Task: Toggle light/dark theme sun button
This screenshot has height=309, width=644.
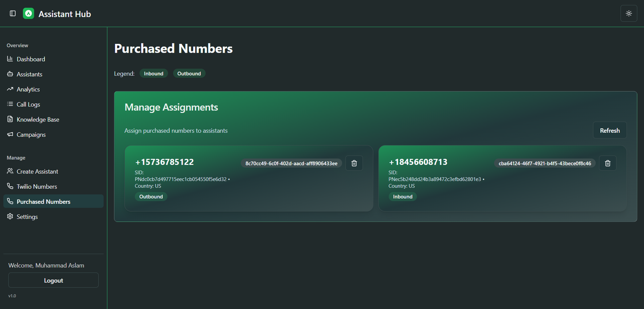Action: pyautogui.click(x=629, y=14)
